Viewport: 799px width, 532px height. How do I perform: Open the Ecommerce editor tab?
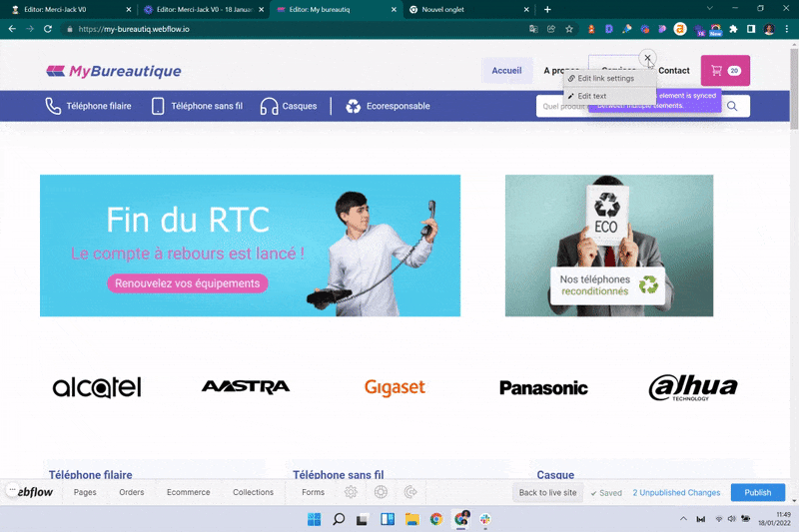pos(188,492)
